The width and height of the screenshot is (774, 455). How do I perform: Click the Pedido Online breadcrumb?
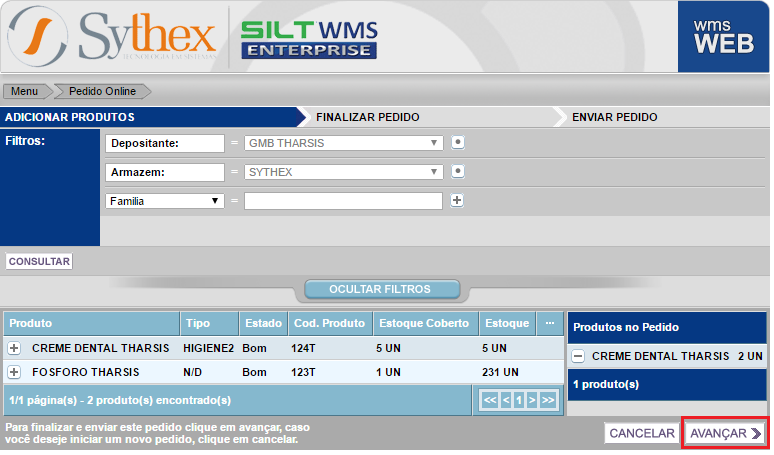(102, 91)
